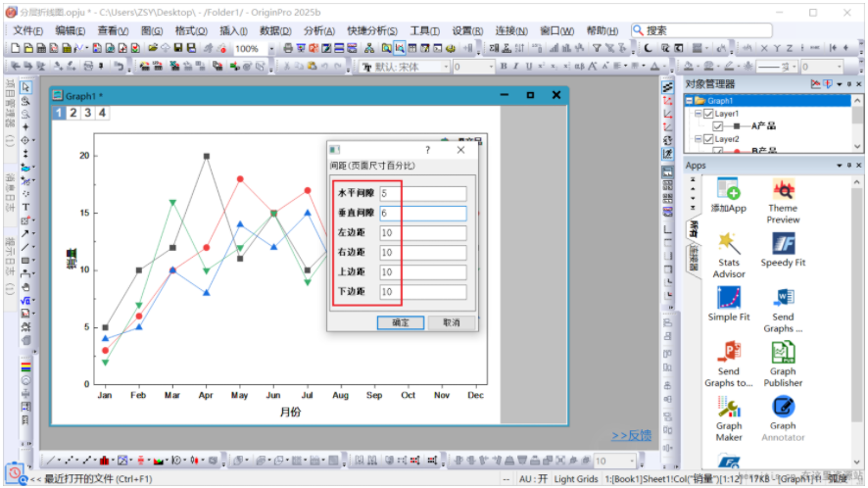The width and height of the screenshot is (868, 488).
Task: Open the zoom 100% dropdown
Action: pyautogui.click(x=271, y=49)
